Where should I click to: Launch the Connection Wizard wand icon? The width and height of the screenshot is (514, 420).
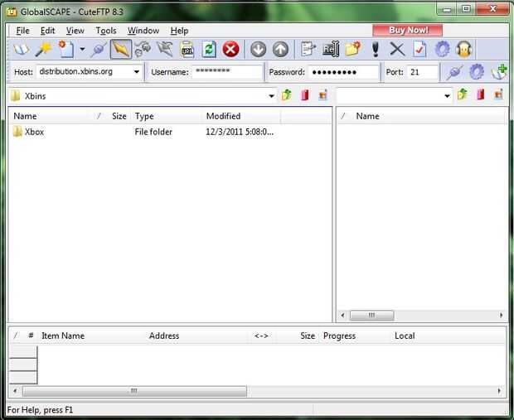tap(43, 50)
